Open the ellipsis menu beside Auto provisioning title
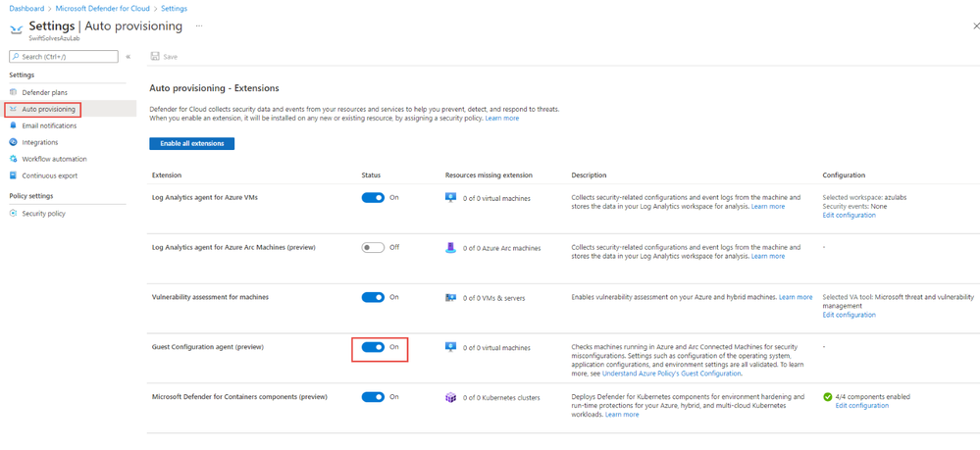980x450 pixels. click(199, 26)
